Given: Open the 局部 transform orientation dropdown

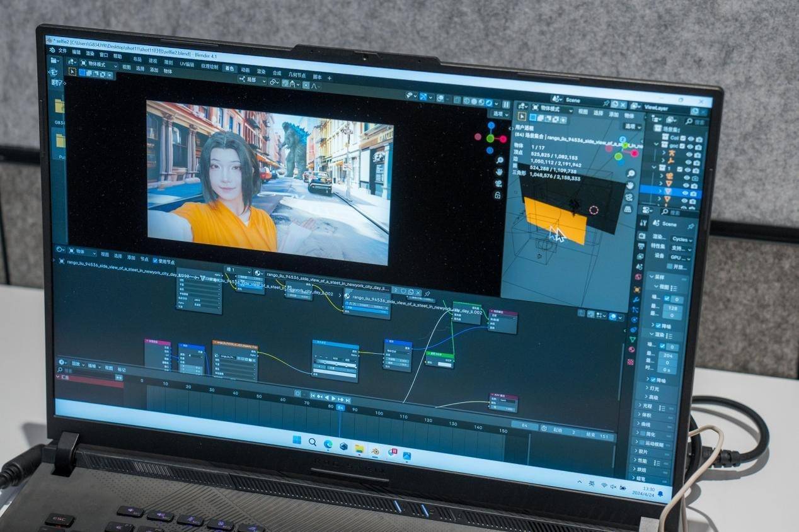Looking at the screenshot, I should click(253, 80).
